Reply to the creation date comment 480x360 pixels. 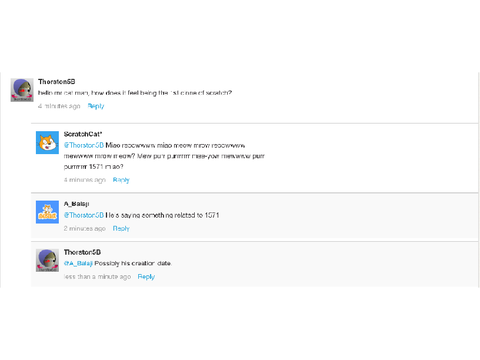pos(146,277)
